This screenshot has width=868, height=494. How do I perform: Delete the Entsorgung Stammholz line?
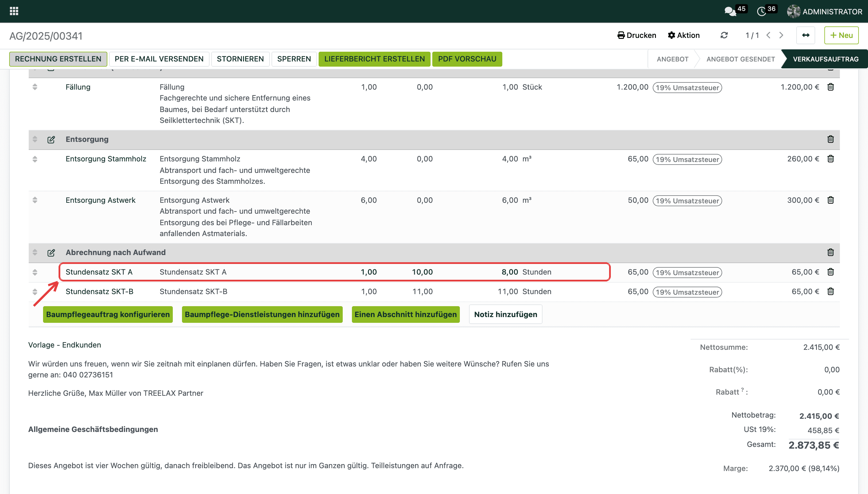pos(830,159)
